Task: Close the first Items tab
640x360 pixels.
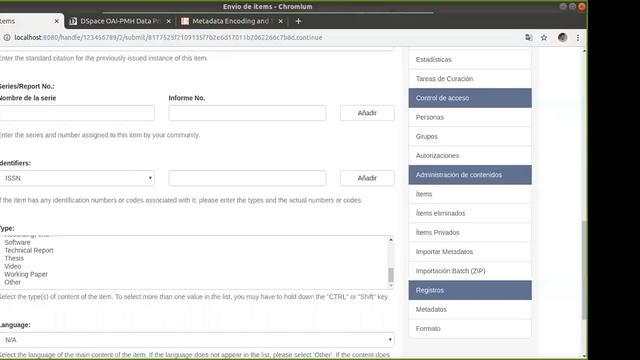Action: tap(56, 21)
